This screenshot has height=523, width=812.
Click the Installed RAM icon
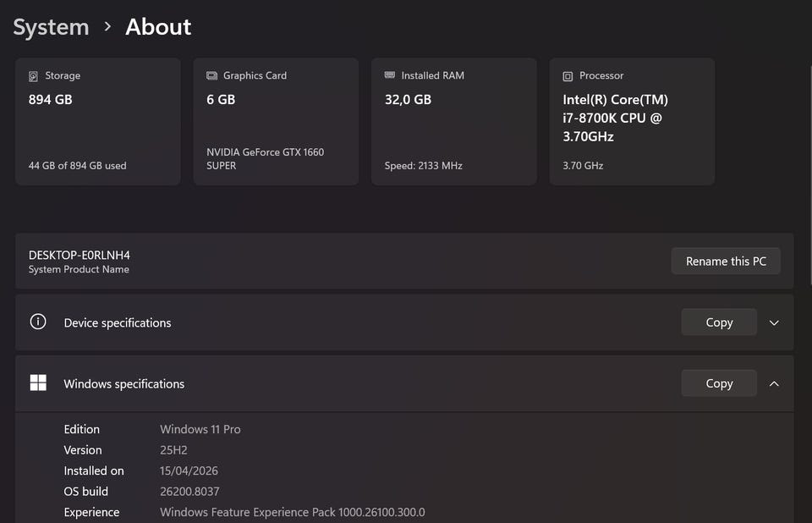pos(390,76)
